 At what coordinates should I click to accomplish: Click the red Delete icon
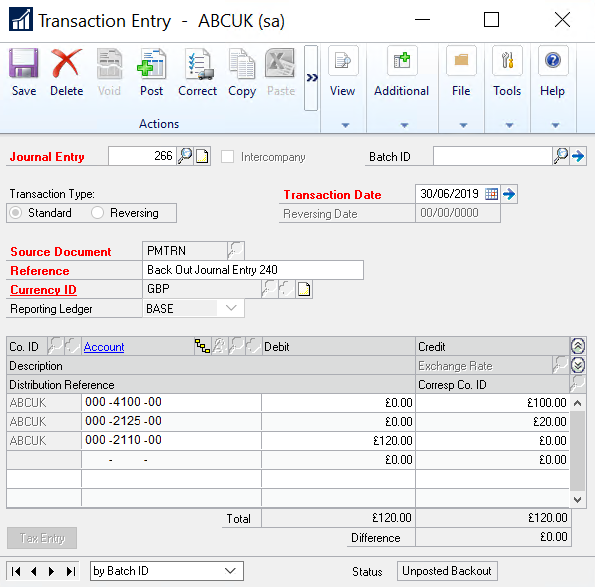[67, 63]
